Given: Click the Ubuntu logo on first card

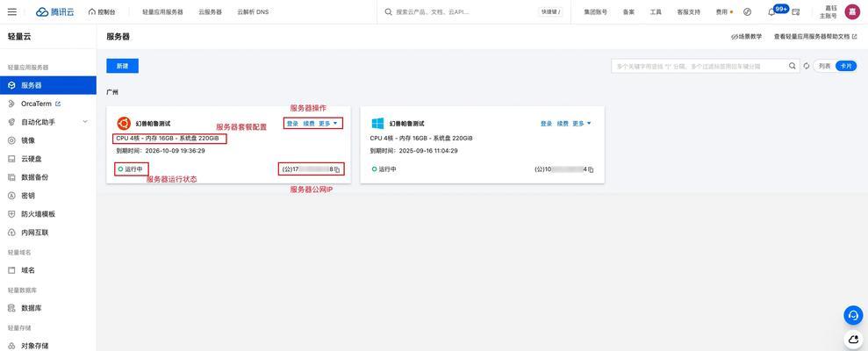Looking at the screenshot, I should pos(124,123).
